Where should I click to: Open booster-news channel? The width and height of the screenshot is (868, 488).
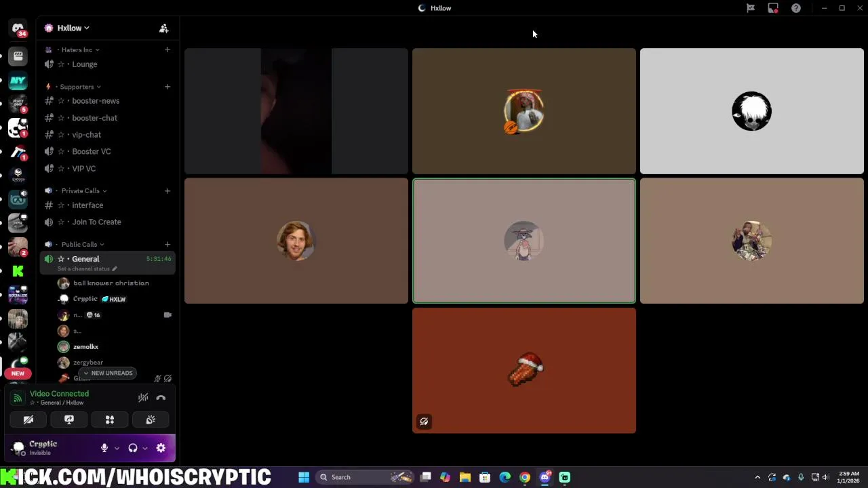pos(108,101)
